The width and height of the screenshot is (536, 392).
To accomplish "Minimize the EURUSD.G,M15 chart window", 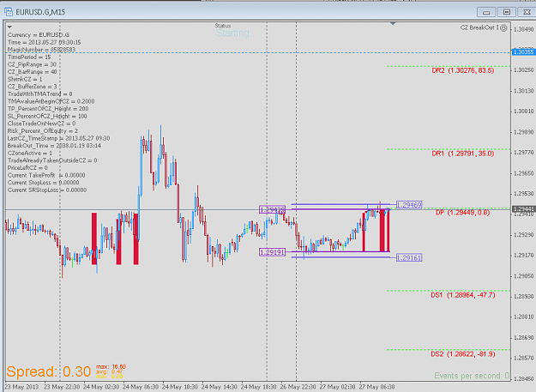I will click(x=486, y=12).
